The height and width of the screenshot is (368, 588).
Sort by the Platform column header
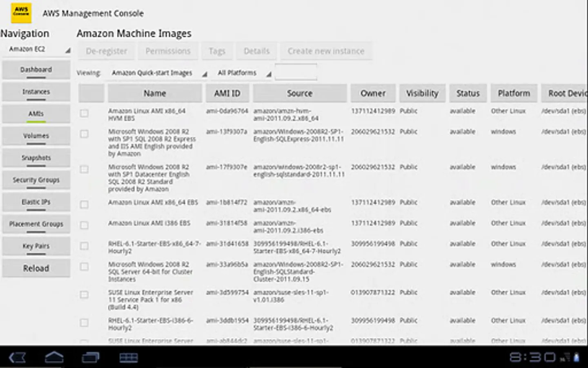pyautogui.click(x=514, y=93)
